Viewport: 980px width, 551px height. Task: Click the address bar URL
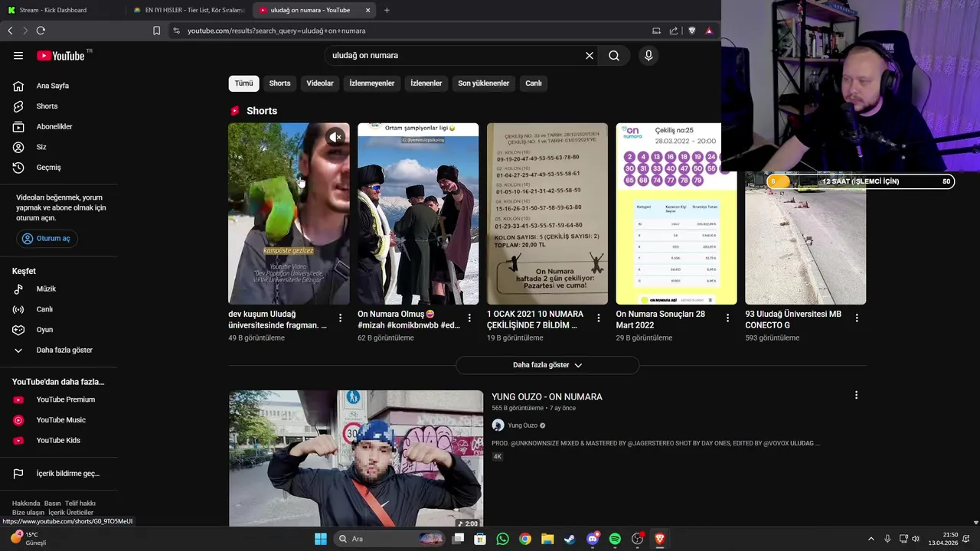coord(276,31)
